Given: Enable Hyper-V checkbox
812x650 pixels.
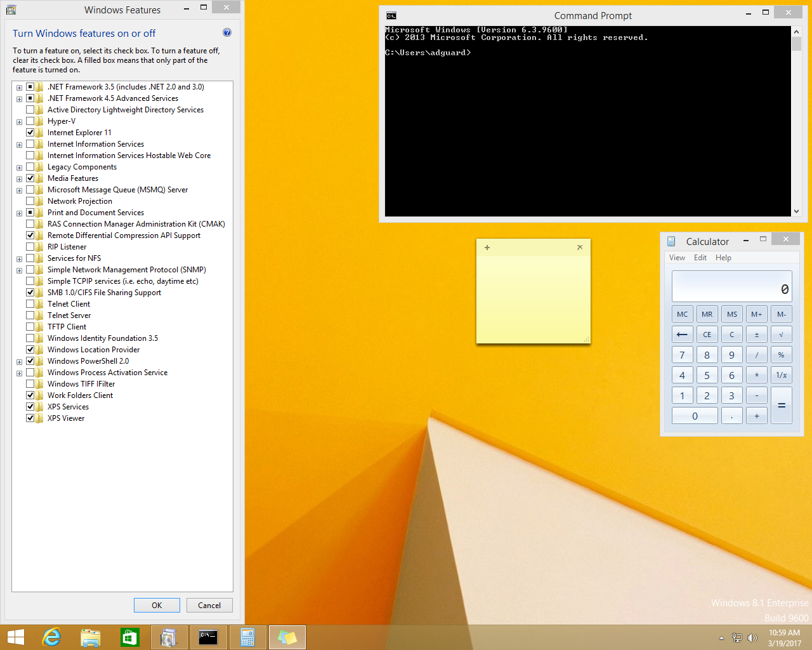Looking at the screenshot, I should pyautogui.click(x=30, y=121).
